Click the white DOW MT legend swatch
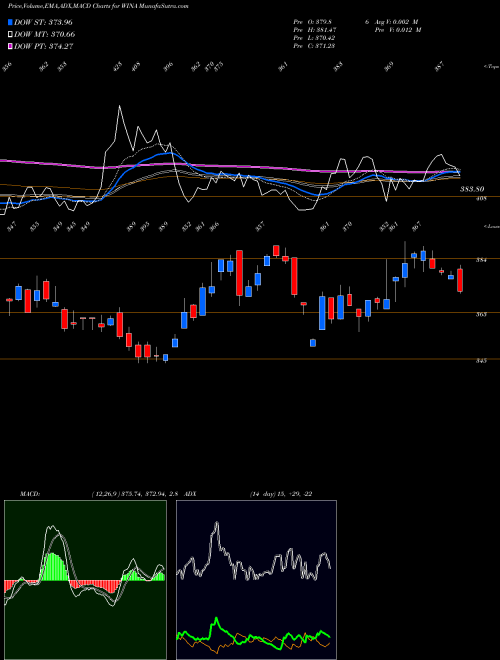 [10, 34]
